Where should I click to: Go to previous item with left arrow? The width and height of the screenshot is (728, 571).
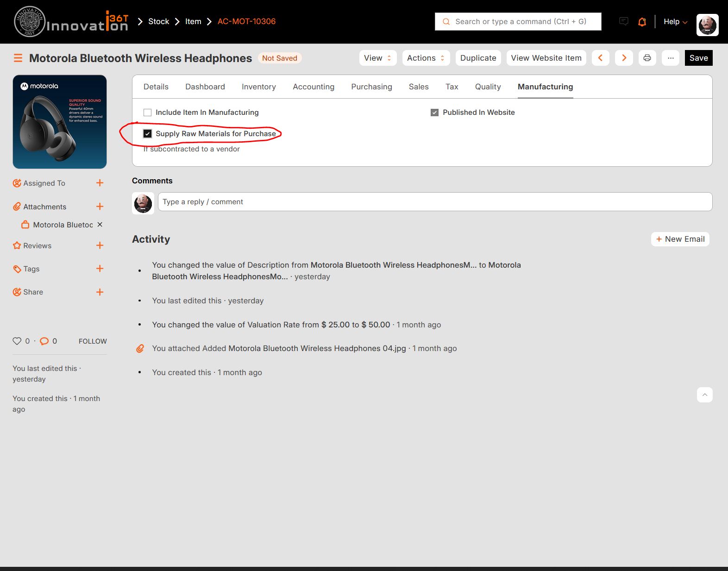tap(600, 58)
